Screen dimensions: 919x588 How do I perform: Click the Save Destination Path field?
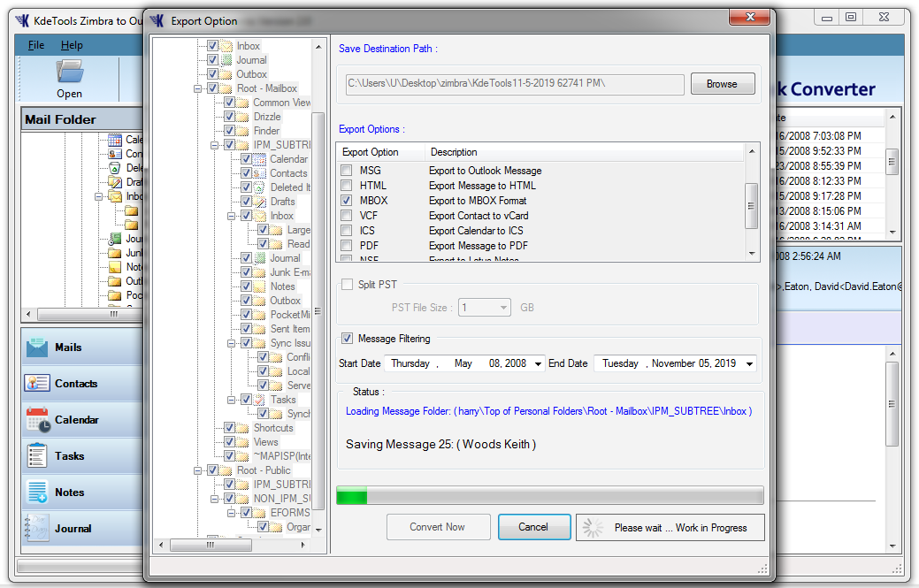515,84
